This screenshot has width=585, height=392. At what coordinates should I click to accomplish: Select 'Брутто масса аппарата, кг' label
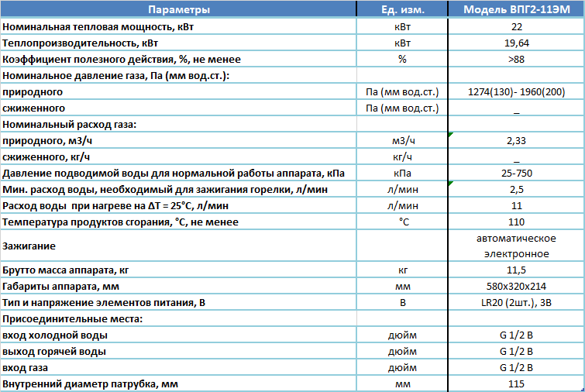[x=178, y=270]
